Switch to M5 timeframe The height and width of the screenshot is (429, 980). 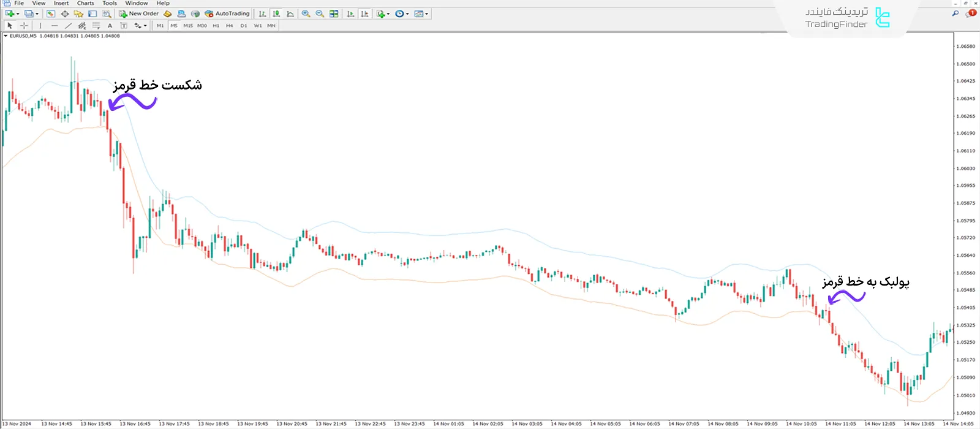click(174, 26)
